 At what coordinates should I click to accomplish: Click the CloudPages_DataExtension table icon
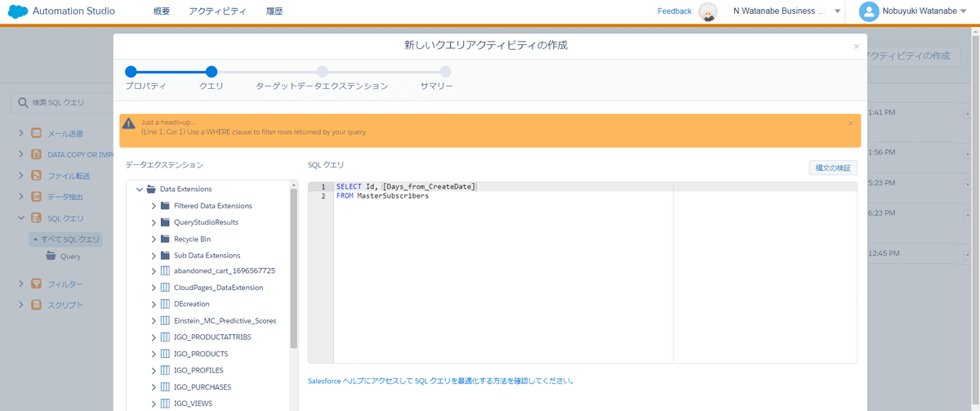coord(165,288)
